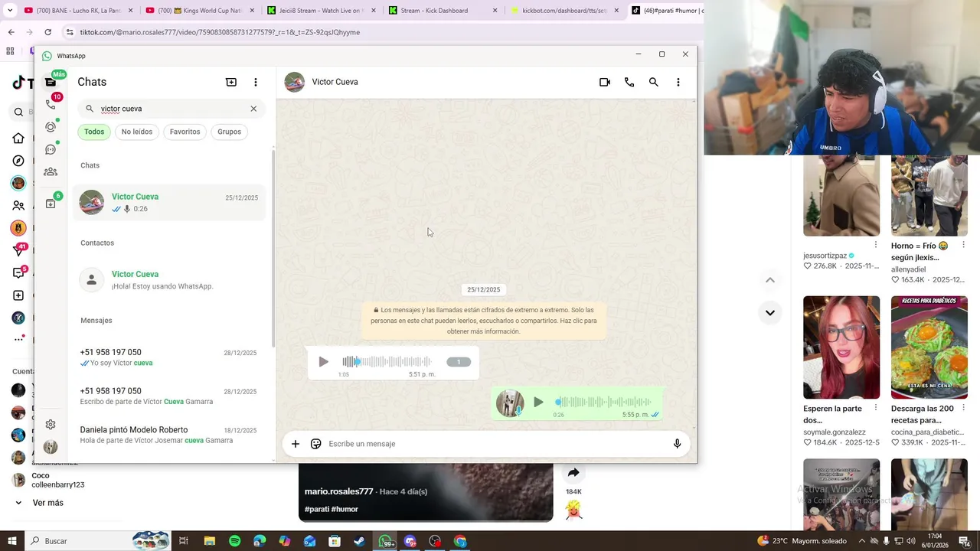The height and width of the screenshot is (551, 980).
Task: Play the received 1:05 voice message
Action: tap(323, 362)
